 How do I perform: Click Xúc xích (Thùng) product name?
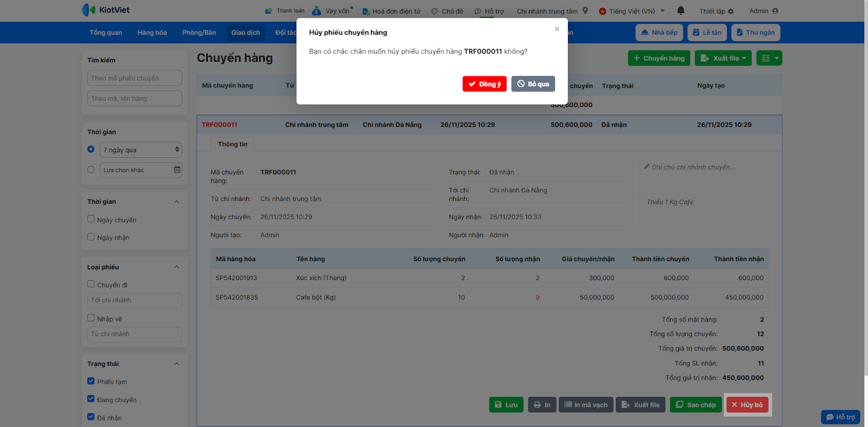pyautogui.click(x=321, y=278)
